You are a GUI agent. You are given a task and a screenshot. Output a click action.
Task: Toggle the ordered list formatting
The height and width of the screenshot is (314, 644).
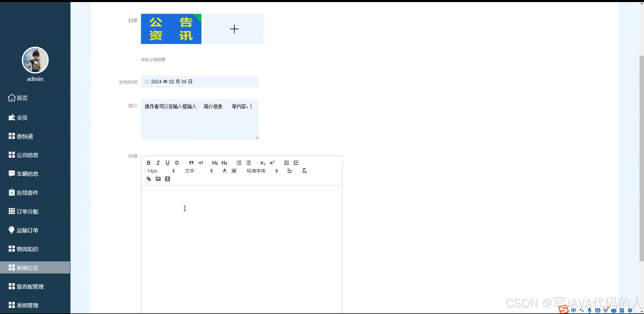(239, 163)
